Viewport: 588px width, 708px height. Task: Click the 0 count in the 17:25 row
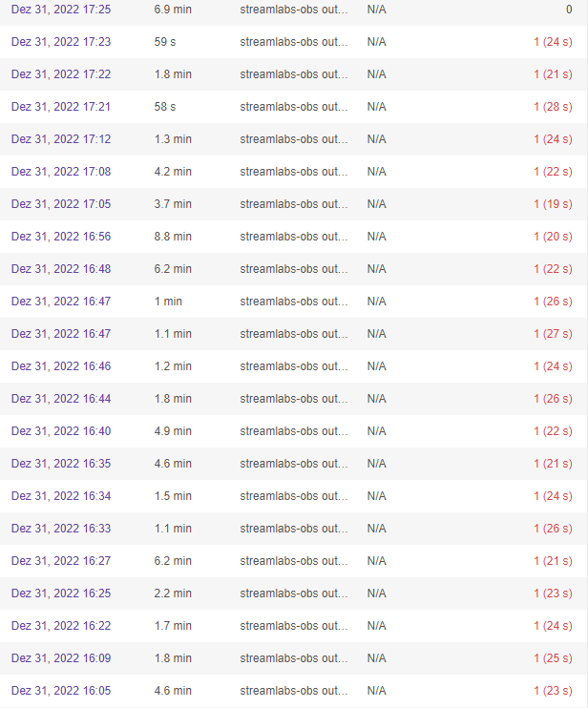pyautogui.click(x=569, y=10)
